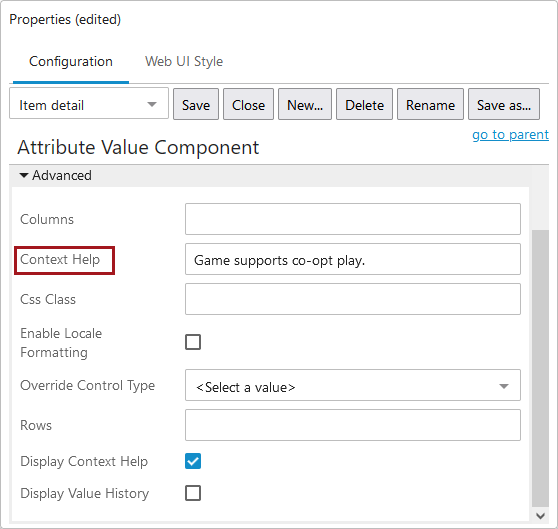
Task: Open Override Control Type dropdown
Action: [353, 385]
